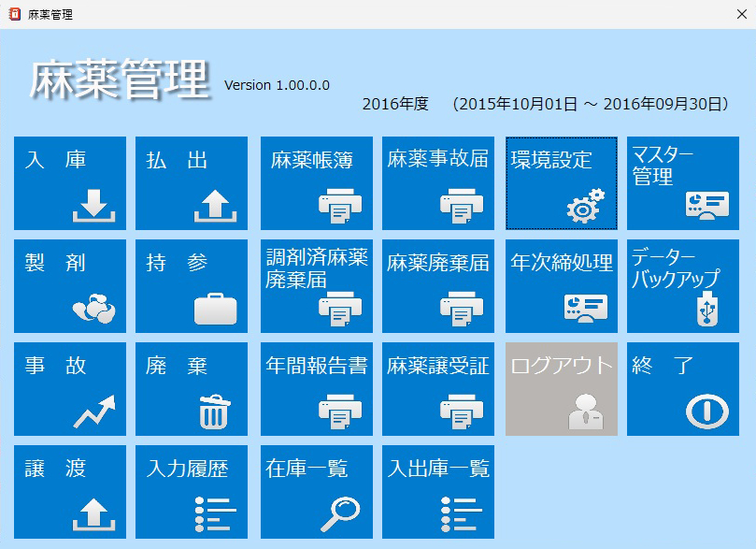Open 麻薬事故届 accident report

438,183
